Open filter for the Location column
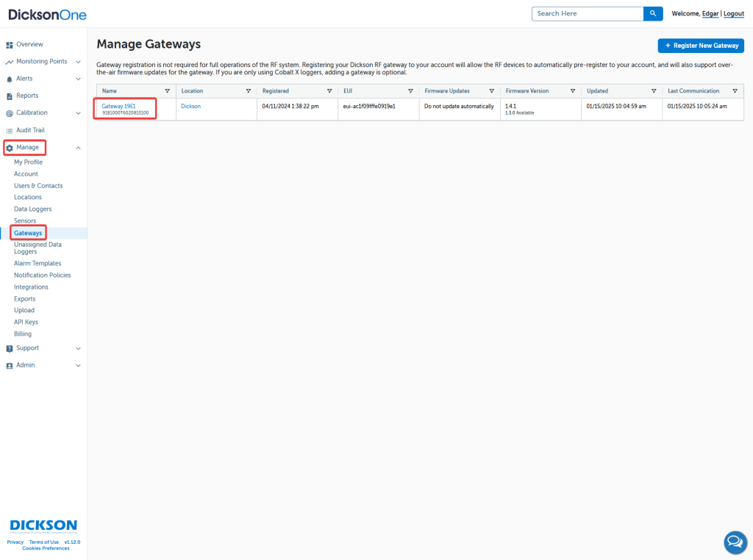 pos(248,91)
